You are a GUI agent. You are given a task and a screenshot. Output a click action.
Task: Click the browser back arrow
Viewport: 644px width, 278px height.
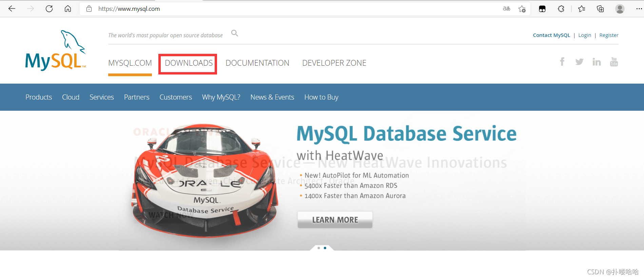pyautogui.click(x=12, y=9)
